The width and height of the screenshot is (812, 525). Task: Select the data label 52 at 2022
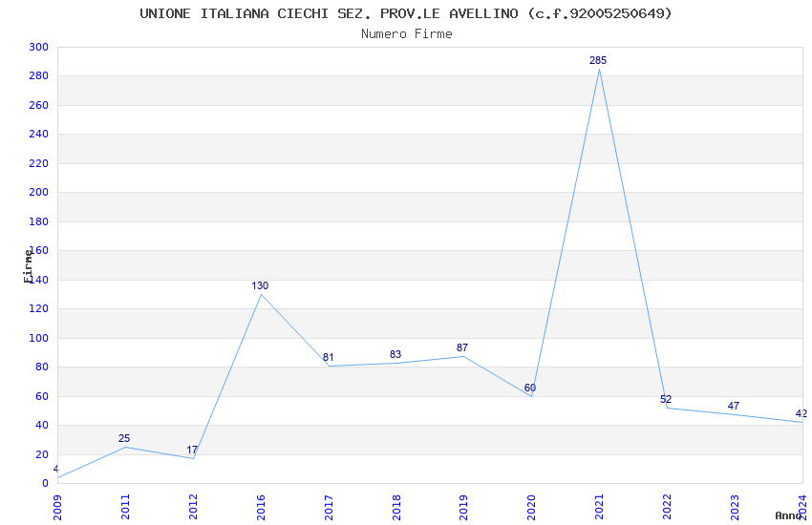[666, 399]
